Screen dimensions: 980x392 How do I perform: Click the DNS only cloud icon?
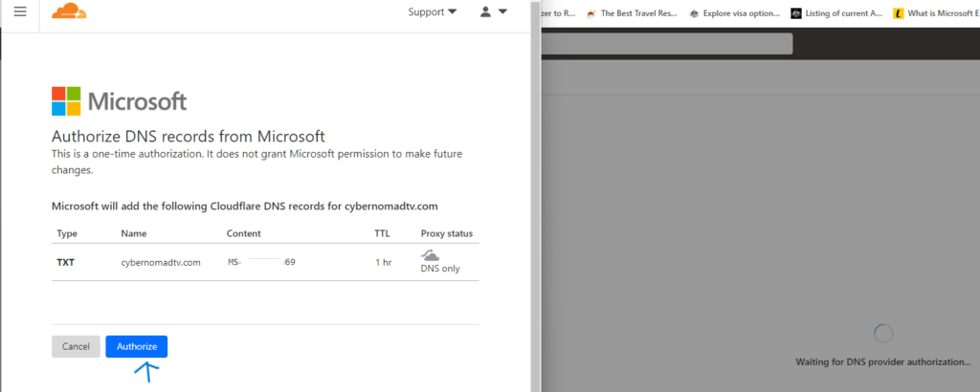tap(432, 255)
